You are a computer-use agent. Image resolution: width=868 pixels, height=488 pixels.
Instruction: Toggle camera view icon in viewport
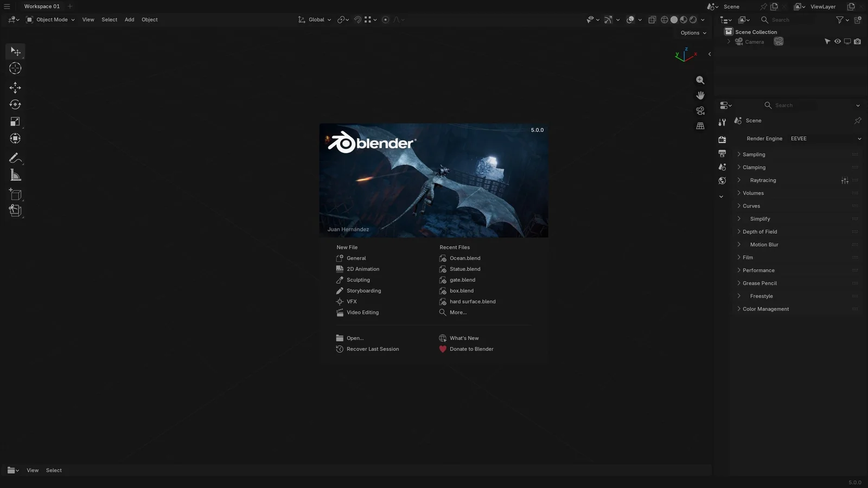point(700,111)
